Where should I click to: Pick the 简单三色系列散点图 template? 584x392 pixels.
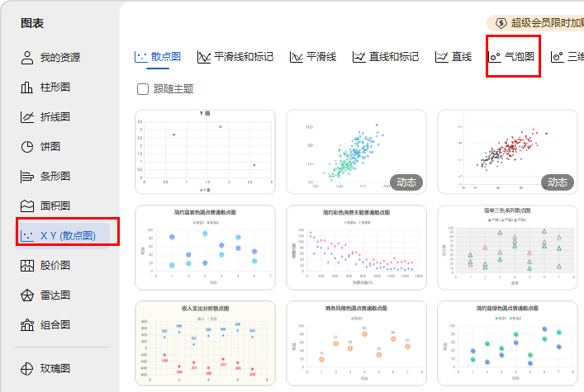click(x=506, y=246)
